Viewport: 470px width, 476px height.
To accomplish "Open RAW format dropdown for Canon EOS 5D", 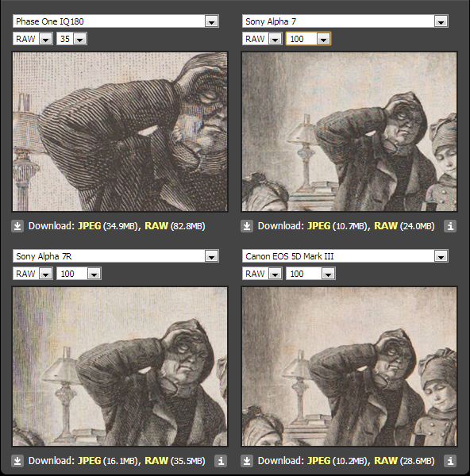I will (262, 274).
